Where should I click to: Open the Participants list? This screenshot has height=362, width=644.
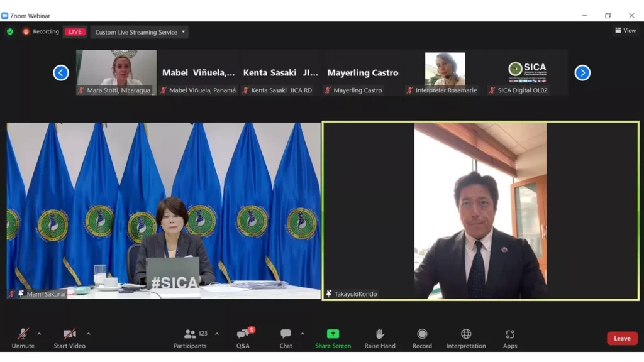tap(190, 338)
